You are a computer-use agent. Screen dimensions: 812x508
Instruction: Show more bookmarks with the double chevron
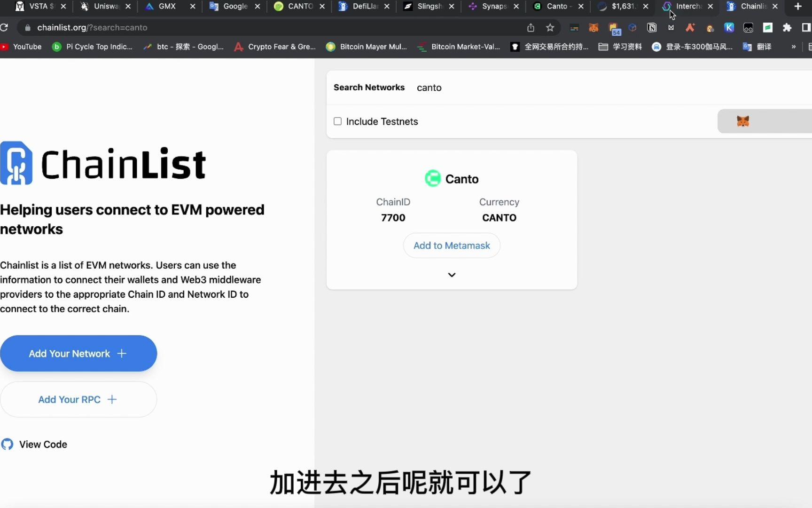tap(794, 47)
